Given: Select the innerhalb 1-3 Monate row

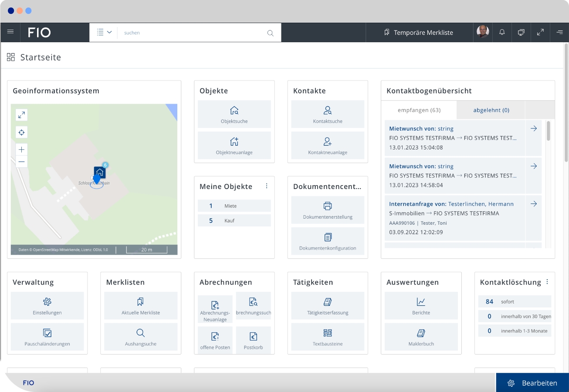Looking at the screenshot, I should coord(515,331).
